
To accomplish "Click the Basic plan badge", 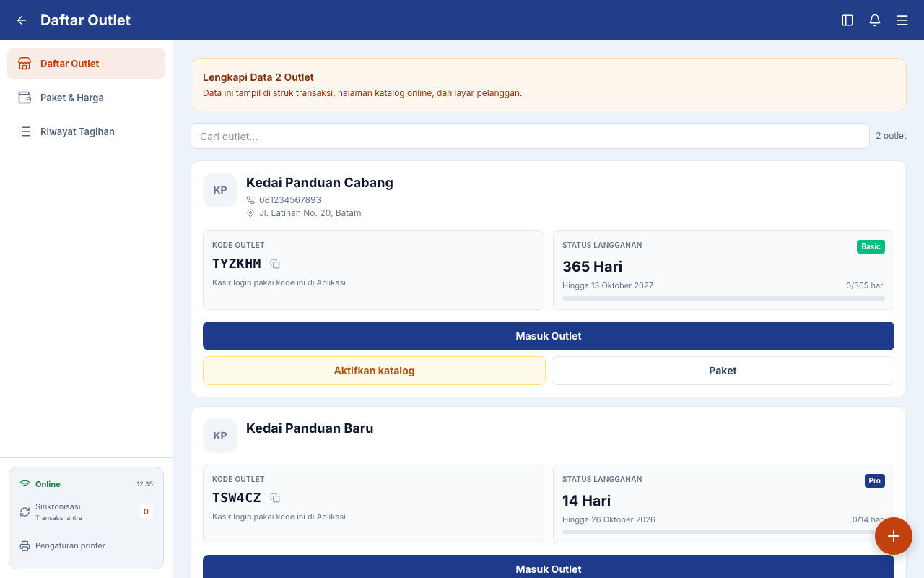I will click(x=871, y=246).
